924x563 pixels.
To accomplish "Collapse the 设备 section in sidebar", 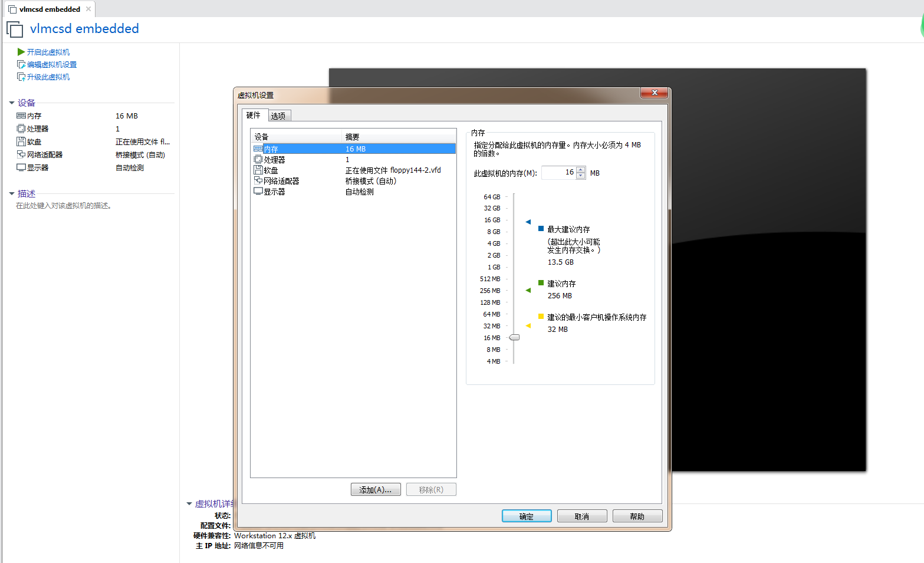I will tap(12, 103).
